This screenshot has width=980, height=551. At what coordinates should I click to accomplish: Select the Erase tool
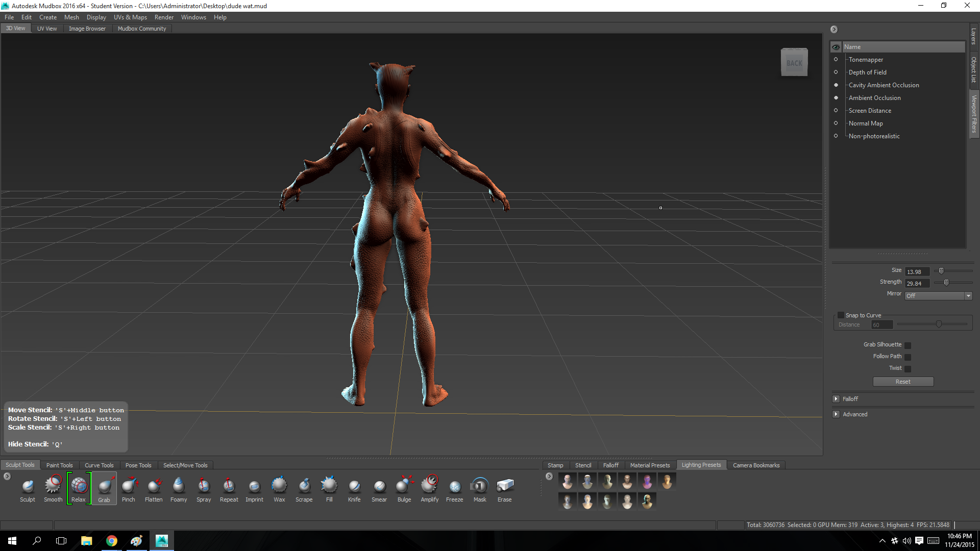point(505,489)
